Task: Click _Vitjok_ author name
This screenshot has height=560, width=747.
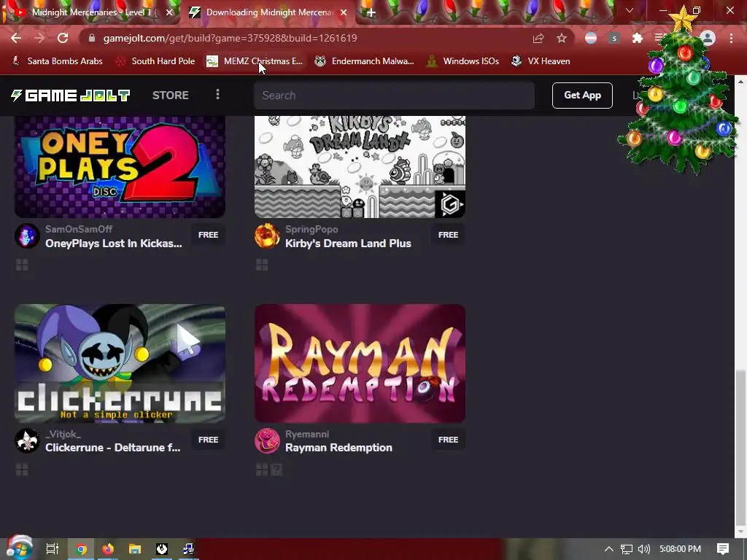Action: [63, 434]
